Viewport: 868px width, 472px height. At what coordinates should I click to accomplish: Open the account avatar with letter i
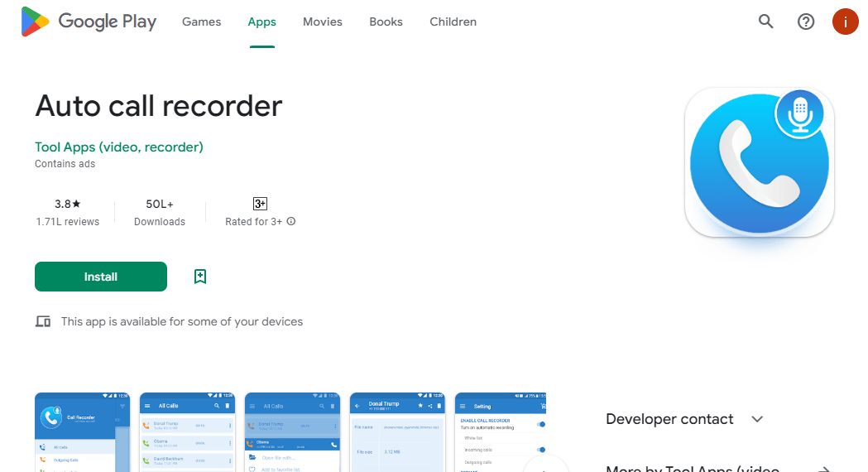(846, 22)
